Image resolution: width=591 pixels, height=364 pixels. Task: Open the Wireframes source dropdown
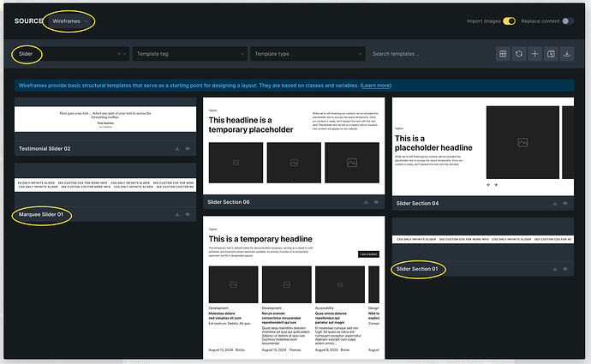[69, 21]
